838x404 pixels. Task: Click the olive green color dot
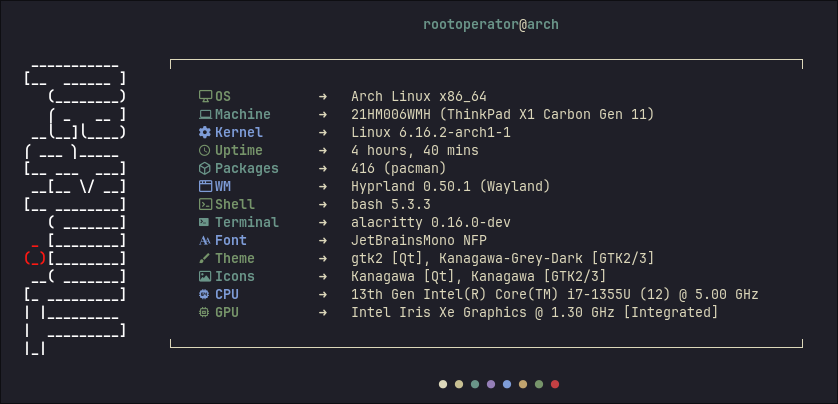click(x=539, y=384)
